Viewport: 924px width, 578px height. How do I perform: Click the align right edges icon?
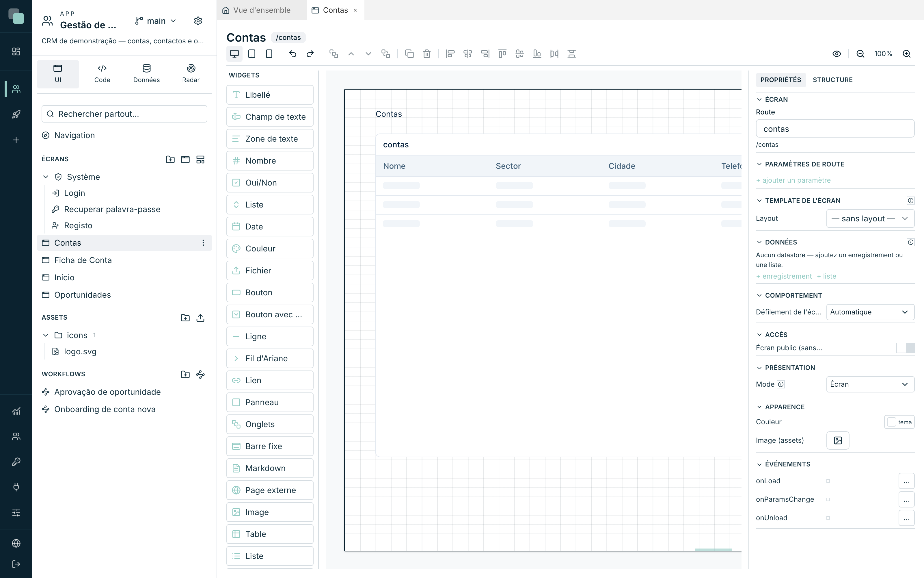tap(485, 54)
